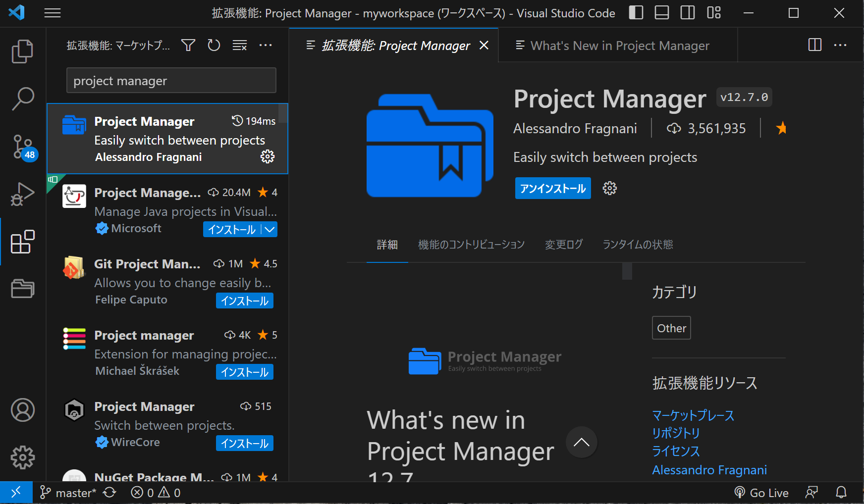Open the gear next to the uninstall button
Image resolution: width=864 pixels, height=504 pixels.
[610, 188]
